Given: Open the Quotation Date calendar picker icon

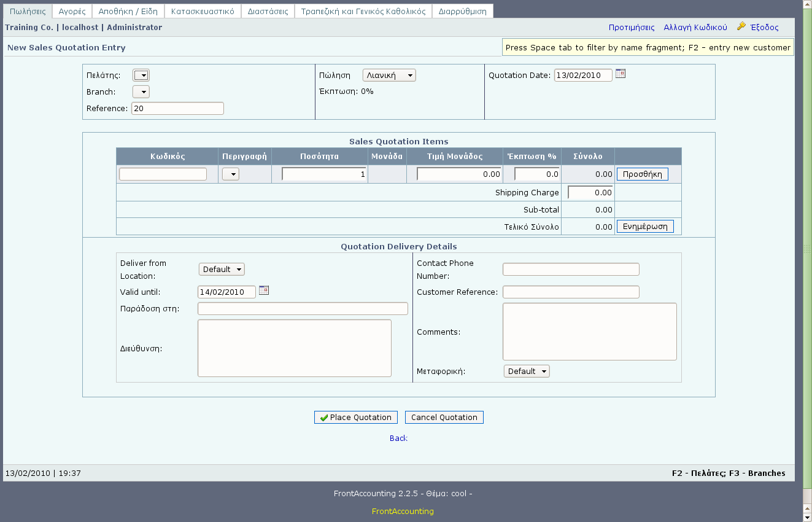Looking at the screenshot, I should point(621,74).
